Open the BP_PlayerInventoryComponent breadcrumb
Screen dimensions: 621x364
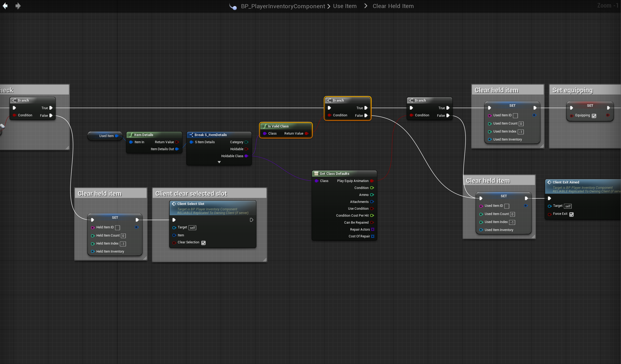click(283, 6)
